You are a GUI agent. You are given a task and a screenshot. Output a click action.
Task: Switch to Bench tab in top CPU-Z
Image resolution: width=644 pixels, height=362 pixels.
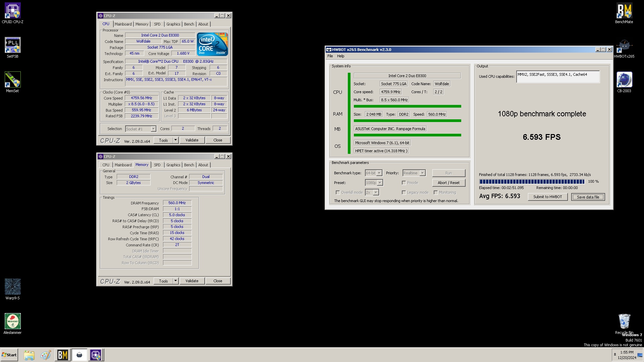pyautogui.click(x=189, y=24)
